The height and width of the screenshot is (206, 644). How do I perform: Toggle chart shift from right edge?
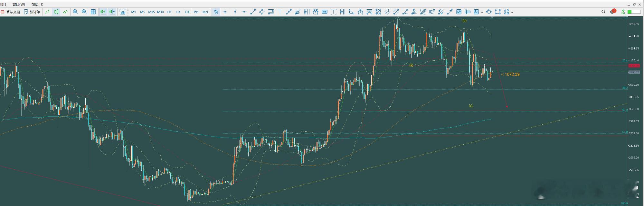[112, 12]
